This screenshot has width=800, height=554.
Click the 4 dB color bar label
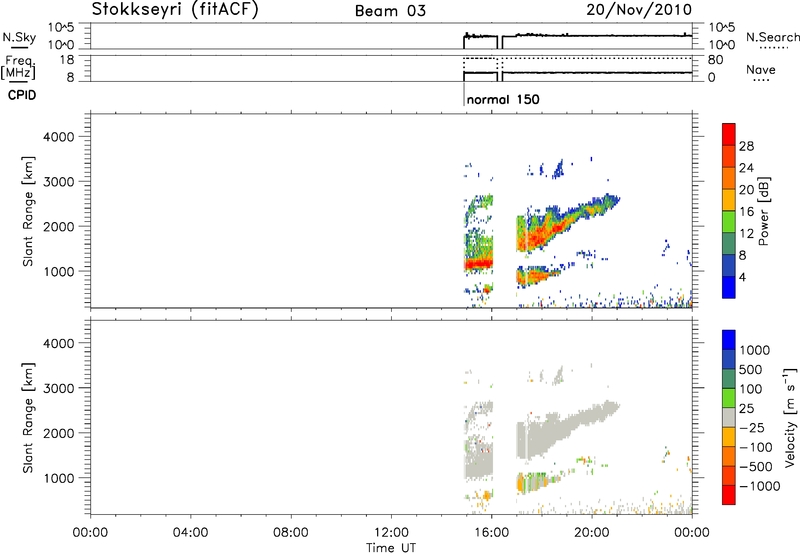742,277
